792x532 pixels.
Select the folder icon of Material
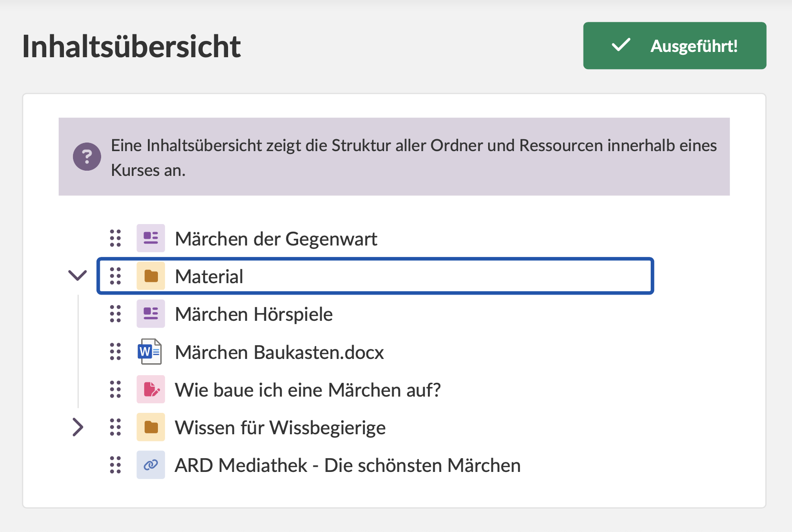[x=150, y=276]
